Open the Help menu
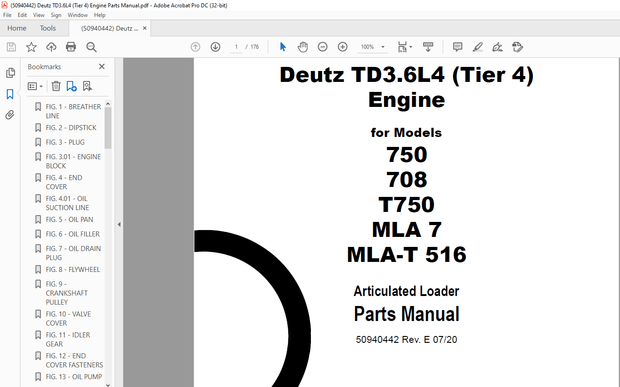Viewport: 620px width, 387px height. (x=99, y=15)
